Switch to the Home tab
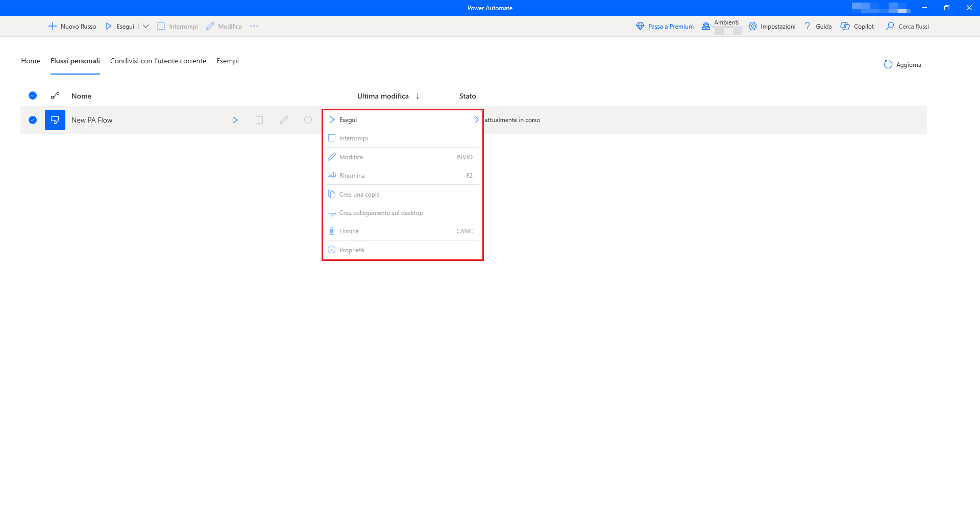980x531 pixels. pos(31,61)
